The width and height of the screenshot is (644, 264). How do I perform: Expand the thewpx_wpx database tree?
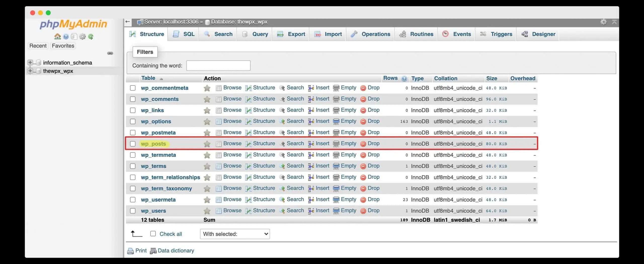point(30,71)
